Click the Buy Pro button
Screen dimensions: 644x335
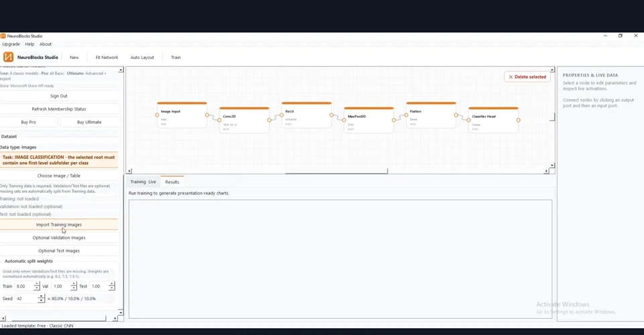pyautogui.click(x=28, y=122)
